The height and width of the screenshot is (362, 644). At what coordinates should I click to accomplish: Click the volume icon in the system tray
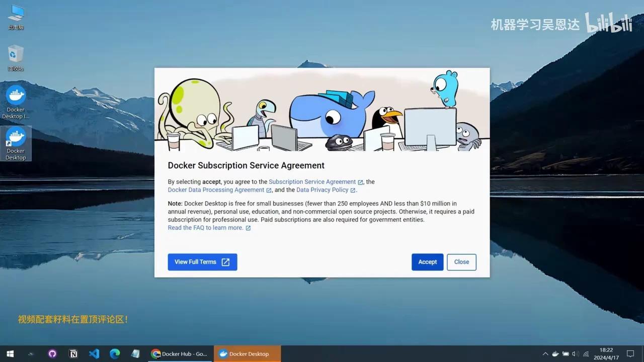(x=576, y=354)
